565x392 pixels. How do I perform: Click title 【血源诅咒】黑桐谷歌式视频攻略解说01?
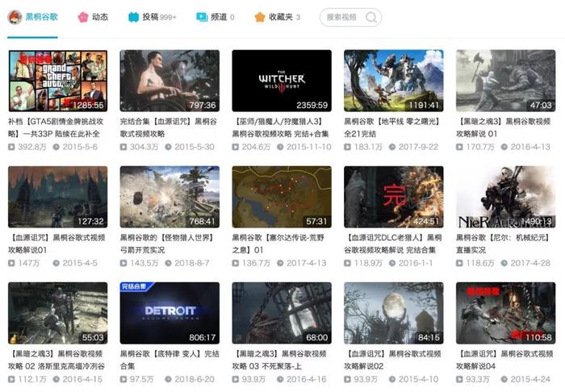[x=57, y=244]
